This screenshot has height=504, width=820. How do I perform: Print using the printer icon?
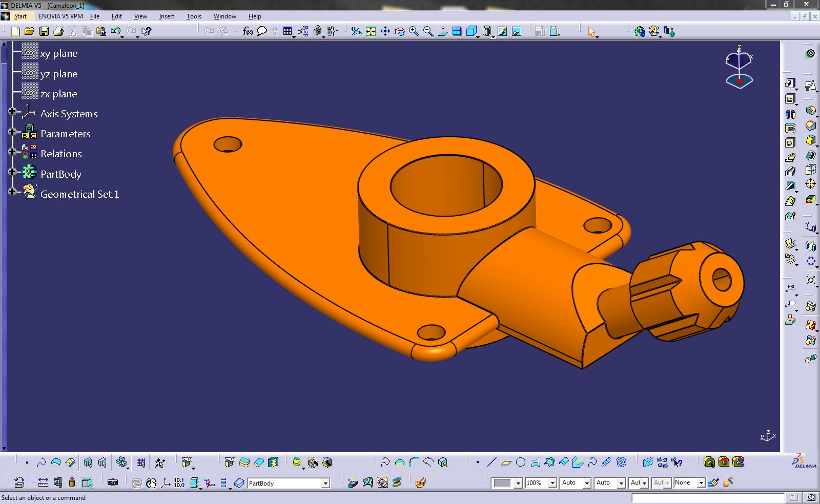(58, 31)
